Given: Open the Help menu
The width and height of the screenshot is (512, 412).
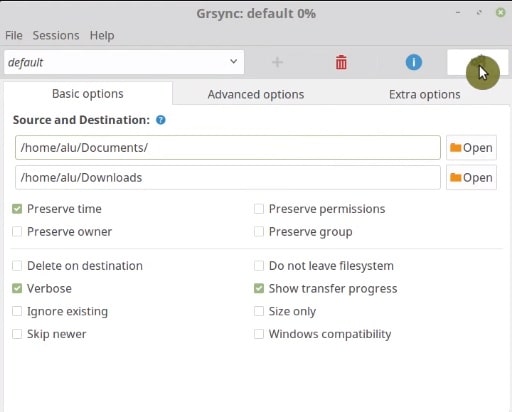Looking at the screenshot, I should (x=102, y=35).
